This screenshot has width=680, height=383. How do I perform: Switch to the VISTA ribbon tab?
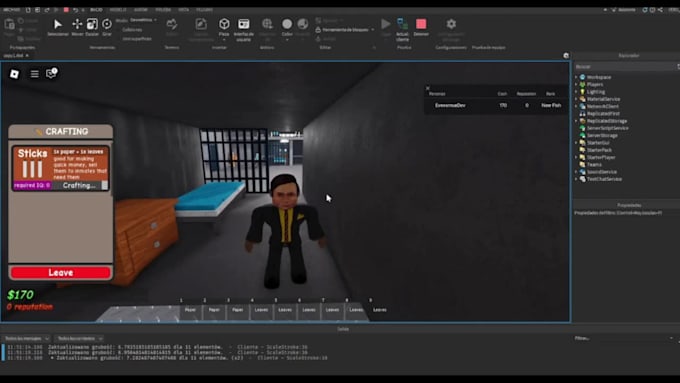tap(183, 10)
